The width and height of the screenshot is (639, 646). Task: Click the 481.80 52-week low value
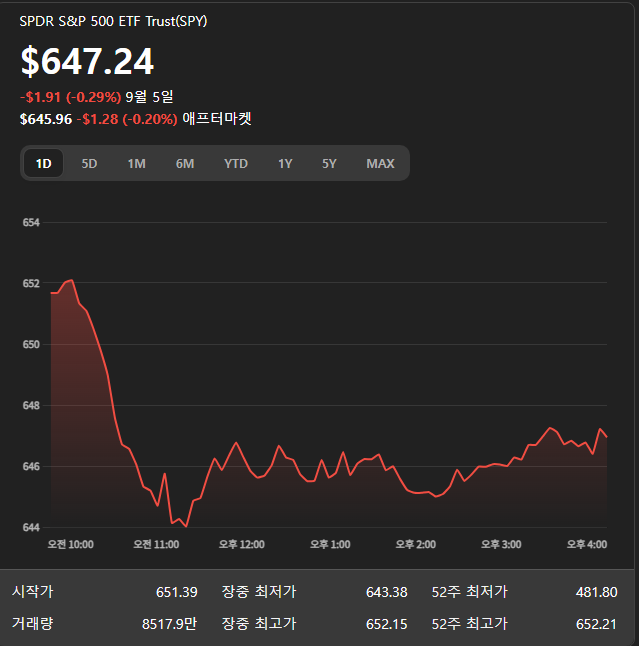click(x=597, y=592)
